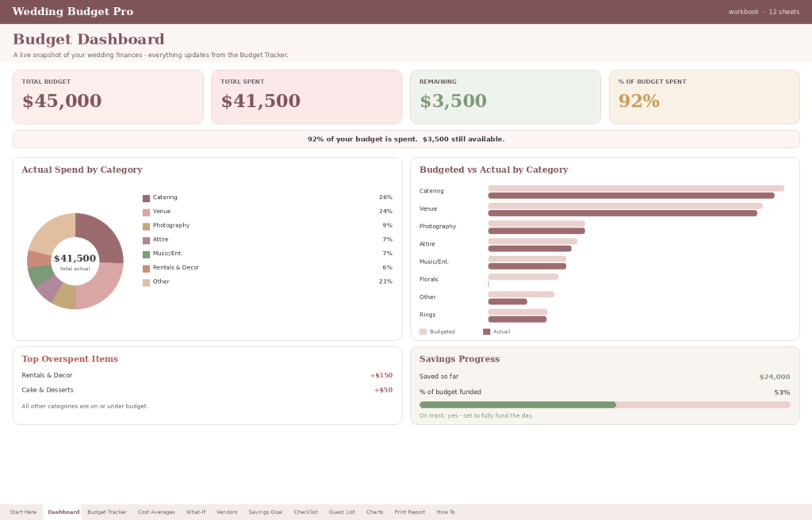Click the Saved so far label
Viewport: 812px width, 520px height.
click(439, 376)
